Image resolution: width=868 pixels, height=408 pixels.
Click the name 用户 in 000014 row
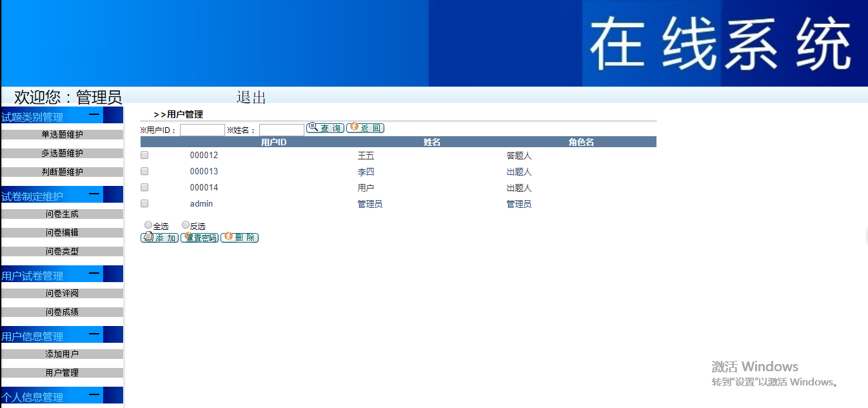366,188
